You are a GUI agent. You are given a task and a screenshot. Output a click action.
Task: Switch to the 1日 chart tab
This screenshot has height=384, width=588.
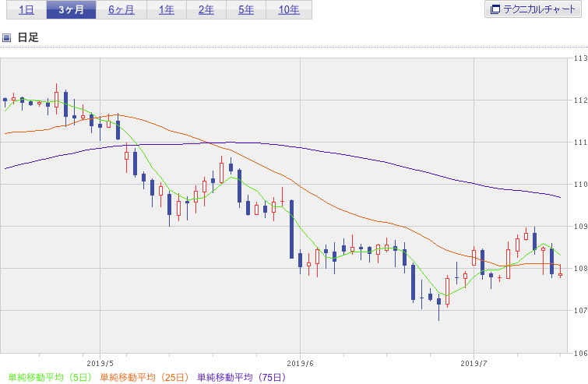pyautogui.click(x=26, y=10)
